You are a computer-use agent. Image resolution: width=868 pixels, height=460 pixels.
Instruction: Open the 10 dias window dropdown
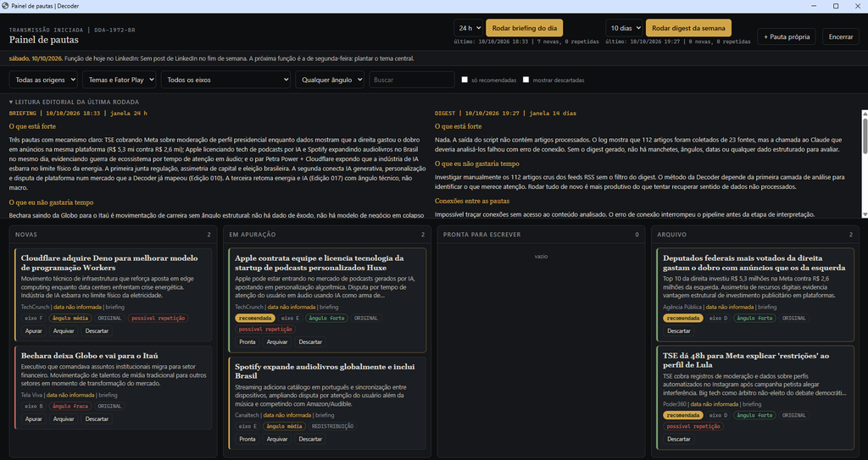pyautogui.click(x=624, y=28)
